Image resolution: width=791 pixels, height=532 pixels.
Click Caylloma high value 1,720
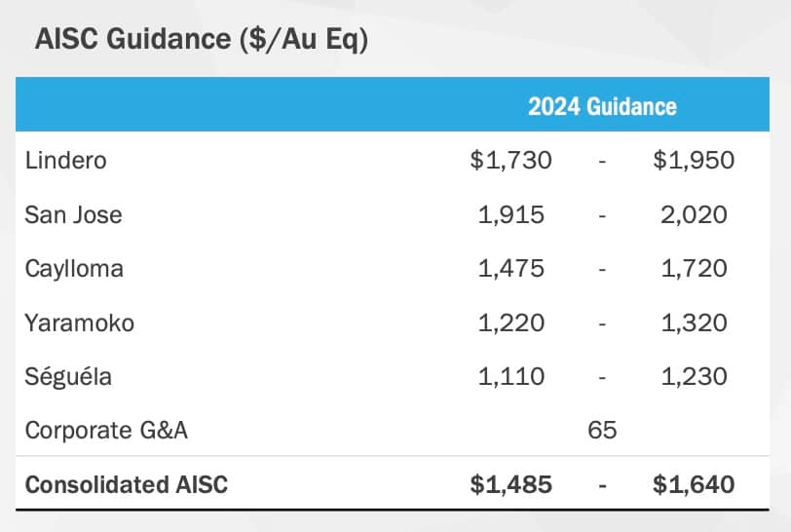pyautogui.click(x=694, y=268)
